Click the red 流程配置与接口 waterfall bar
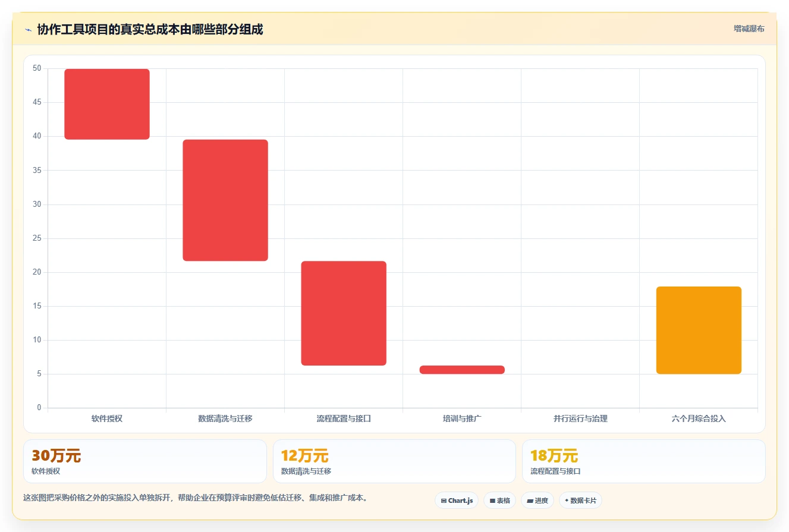Screen dimensions: 789x532 (344, 313)
